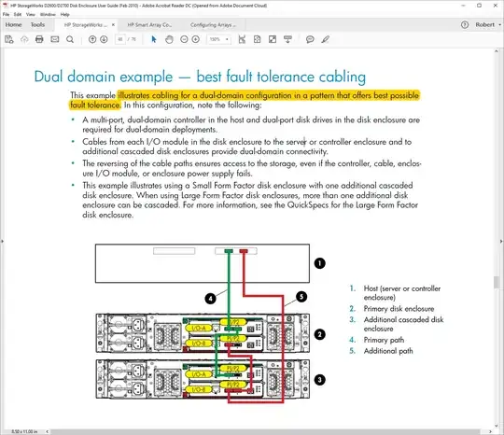
Task: Click highlighted text 'fault tolerance'
Action: 95,105
